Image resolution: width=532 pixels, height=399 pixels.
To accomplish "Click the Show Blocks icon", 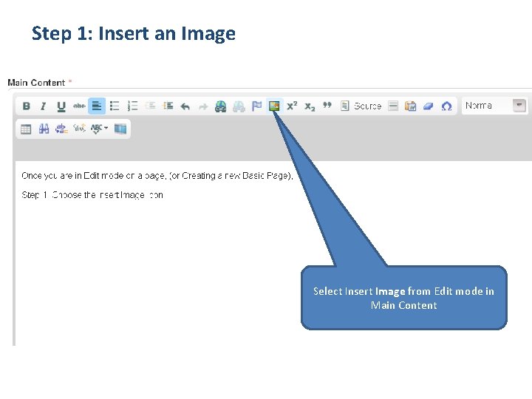I will click(x=120, y=129).
